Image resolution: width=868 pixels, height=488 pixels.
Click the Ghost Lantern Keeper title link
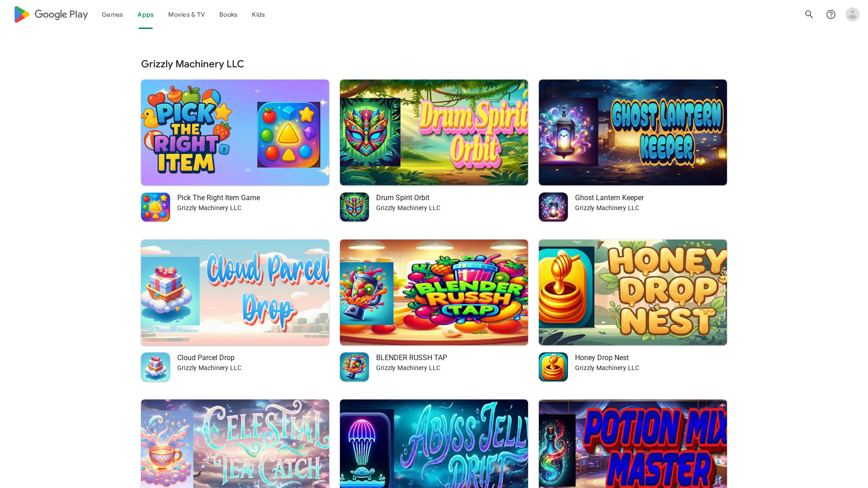click(x=609, y=198)
